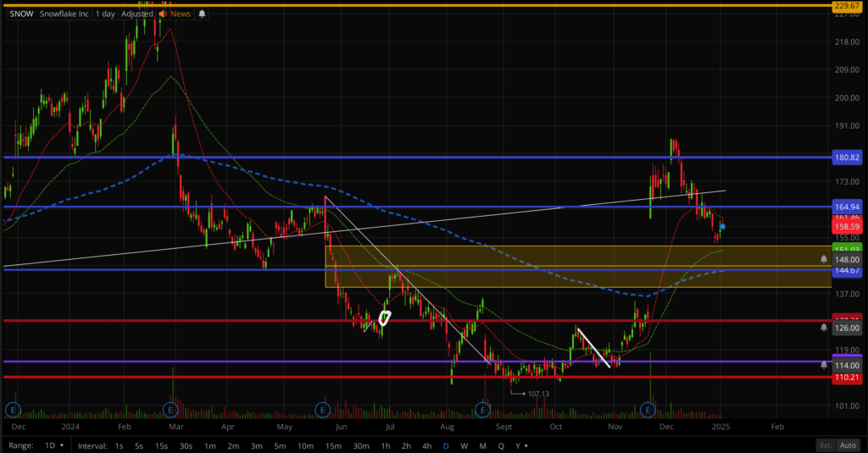Click the alert bell at 148.00 price
Screen dimensions: 868x453
pos(824,259)
